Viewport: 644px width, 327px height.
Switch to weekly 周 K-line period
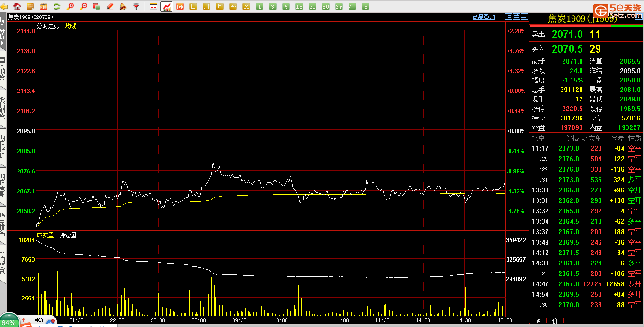pyautogui.click(x=206, y=7)
